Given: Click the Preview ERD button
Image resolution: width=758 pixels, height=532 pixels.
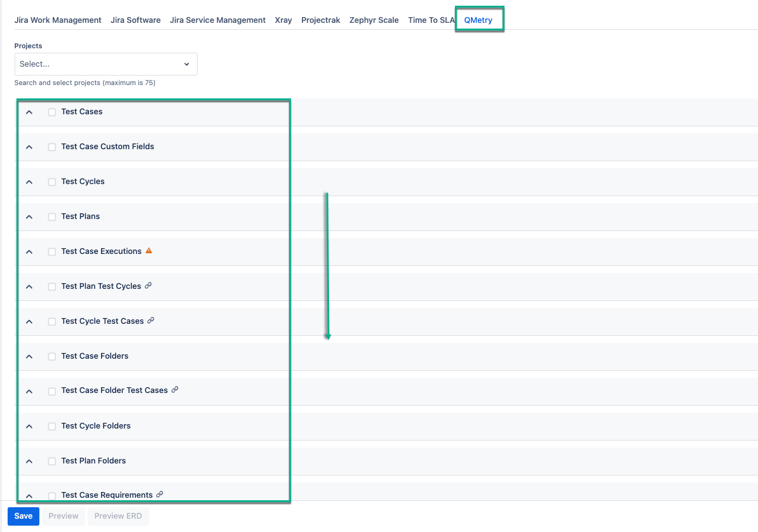Looking at the screenshot, I should coord(118,515).
